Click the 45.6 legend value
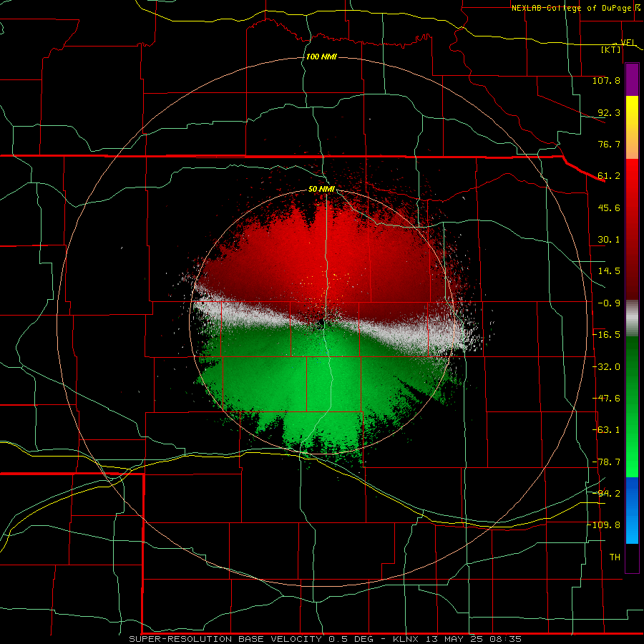Image resolution: width=644 pixels, height=644 pixels. click(x=609, y=208)
